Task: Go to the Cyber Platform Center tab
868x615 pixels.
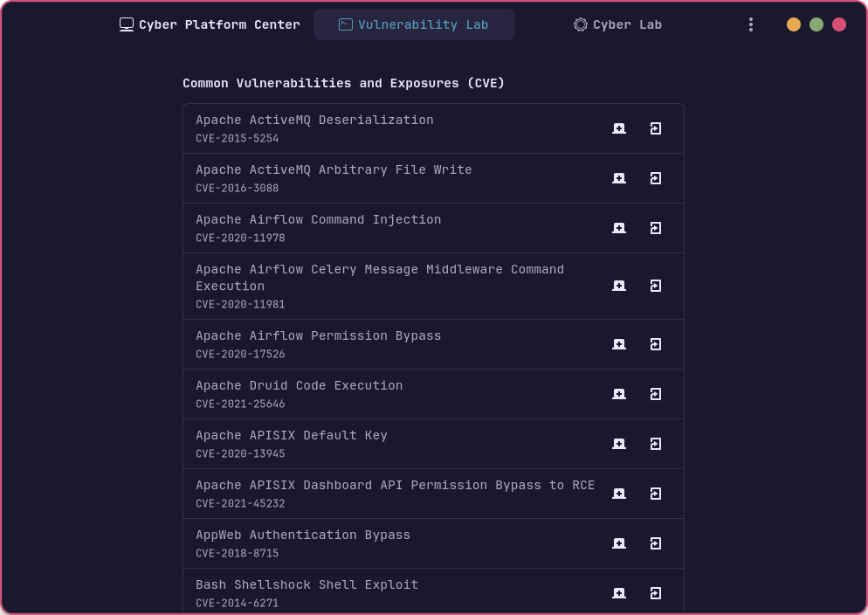Action: (210, 24)
